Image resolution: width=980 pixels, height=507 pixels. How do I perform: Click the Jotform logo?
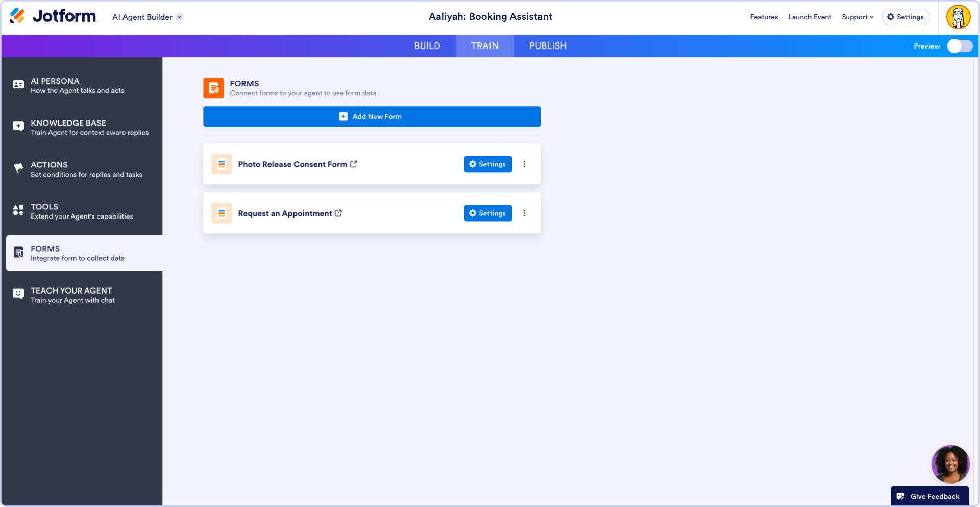coord(53,16)
